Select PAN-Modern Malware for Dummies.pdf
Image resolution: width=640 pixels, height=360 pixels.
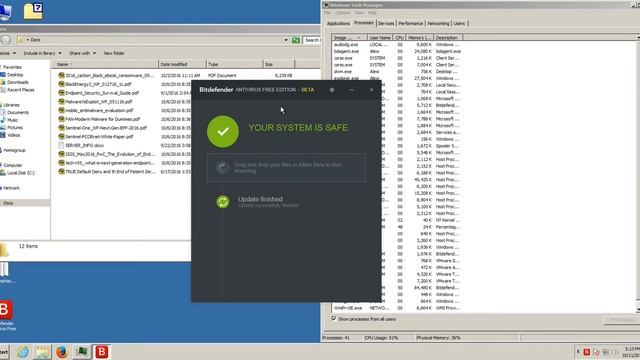point(102,119)
